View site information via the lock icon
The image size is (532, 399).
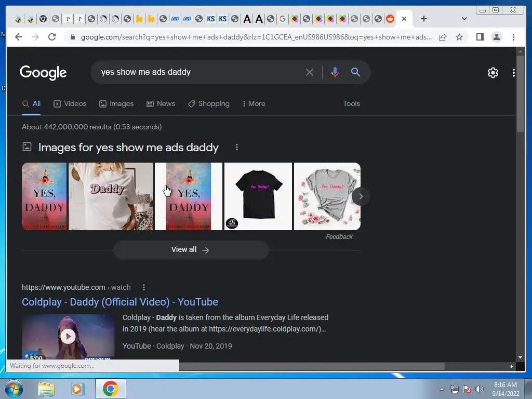point(72,37)
